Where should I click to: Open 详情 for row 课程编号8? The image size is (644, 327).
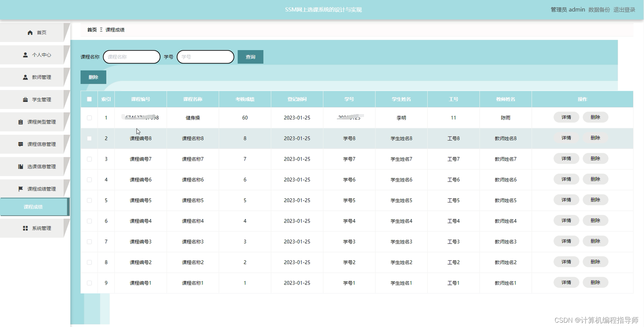coord(566,138)
